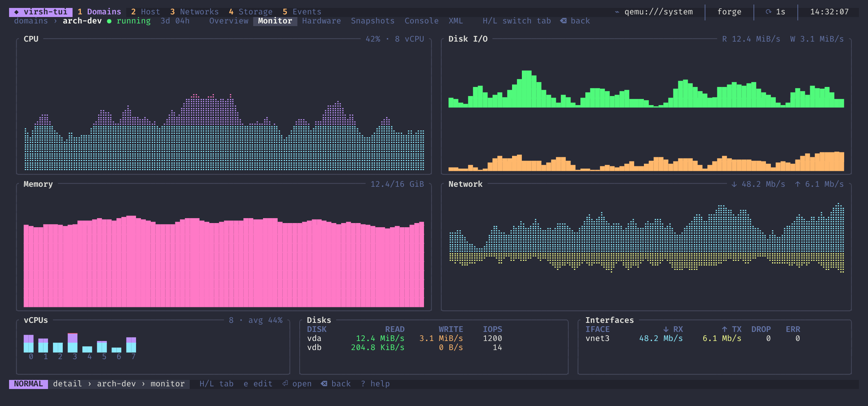Click the 'H/L tab' hint in status bar

tap(217, 384)
